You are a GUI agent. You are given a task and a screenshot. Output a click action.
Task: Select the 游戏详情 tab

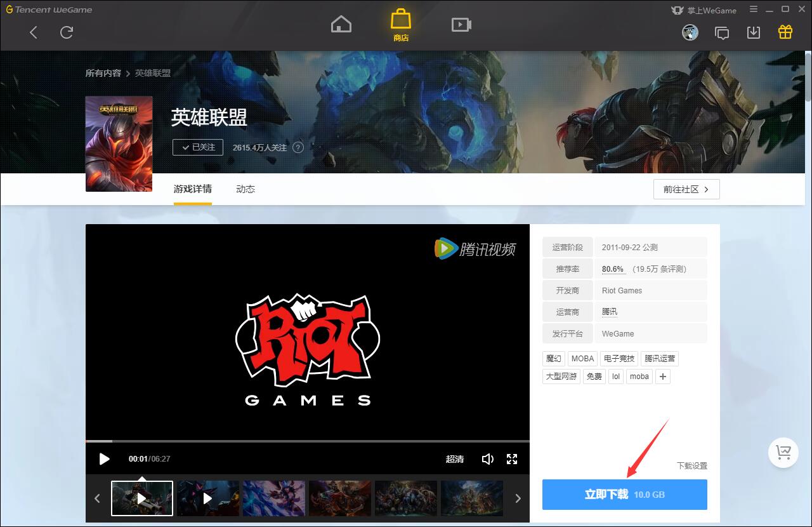pos(193,189)
